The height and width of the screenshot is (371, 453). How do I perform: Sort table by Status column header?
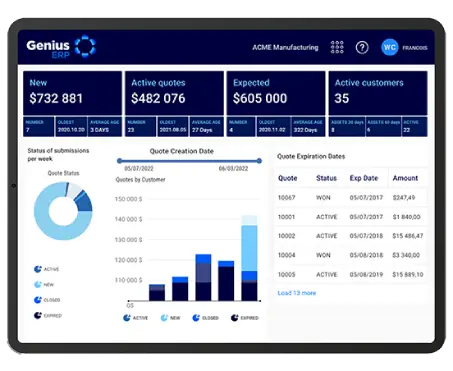click(326, 178)
